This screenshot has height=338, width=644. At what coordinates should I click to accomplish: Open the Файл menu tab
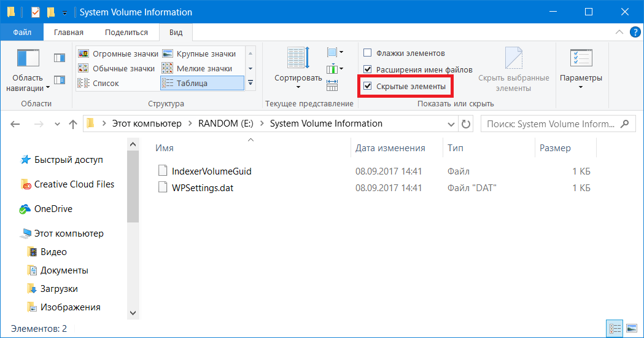pyautogui.click(x=22, y=32)
